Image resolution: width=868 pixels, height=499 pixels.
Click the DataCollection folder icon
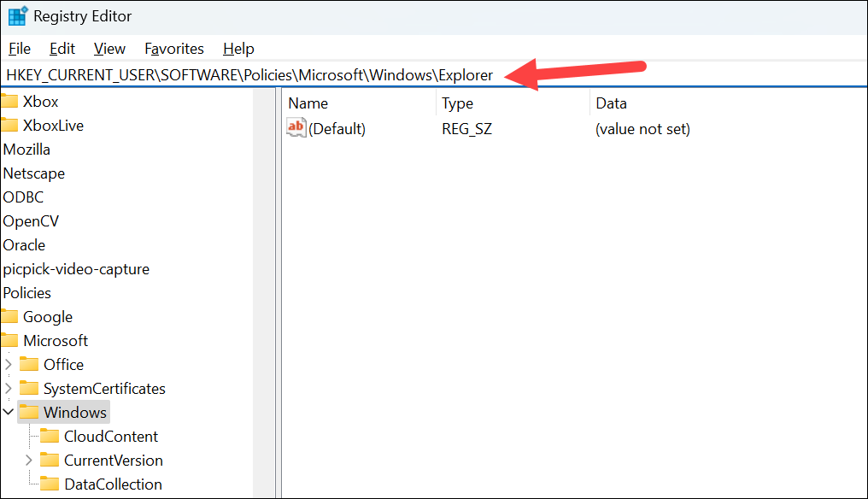[50, 484]
